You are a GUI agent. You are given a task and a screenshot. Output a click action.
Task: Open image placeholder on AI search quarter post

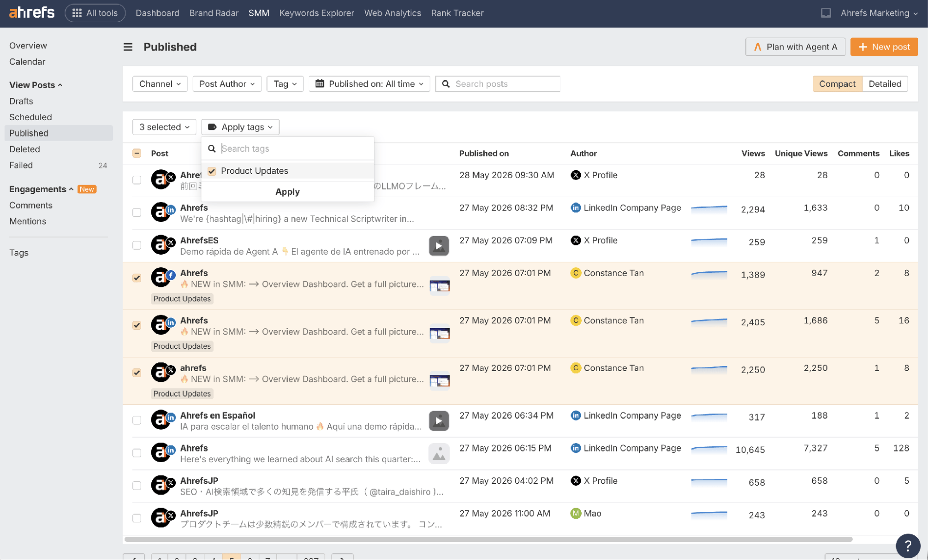[x=439, y=454]
